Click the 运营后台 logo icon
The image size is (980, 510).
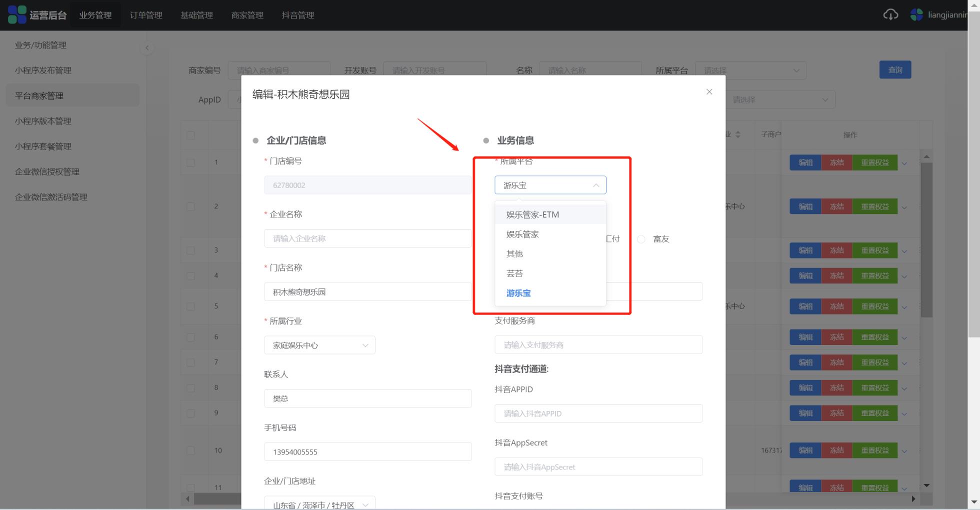tap(17, 15)
